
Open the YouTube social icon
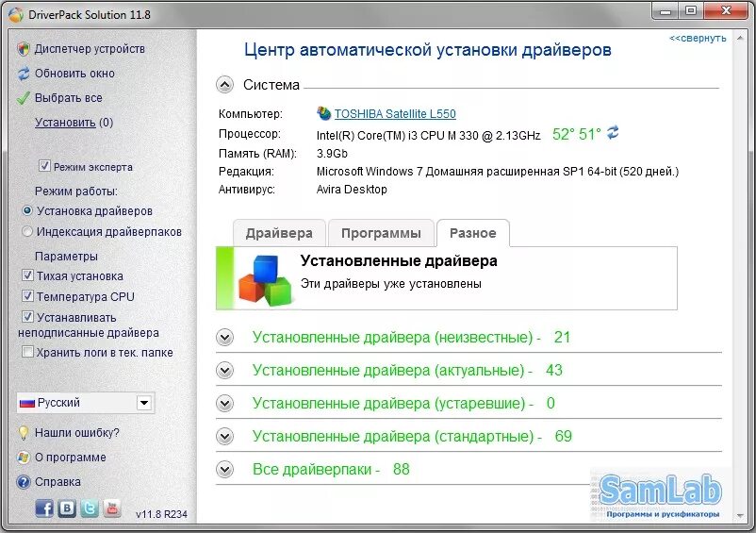pyautogui.click(x=112, y=508)
